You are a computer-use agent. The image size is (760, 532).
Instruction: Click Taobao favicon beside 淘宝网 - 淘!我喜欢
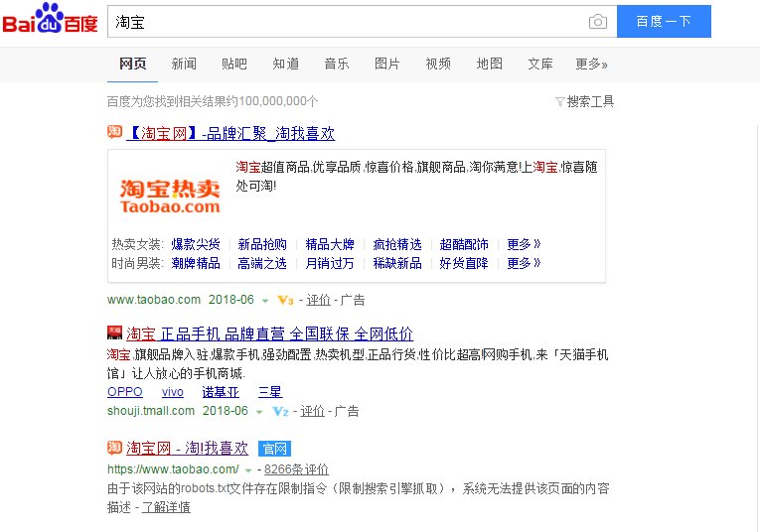[115, 448]
